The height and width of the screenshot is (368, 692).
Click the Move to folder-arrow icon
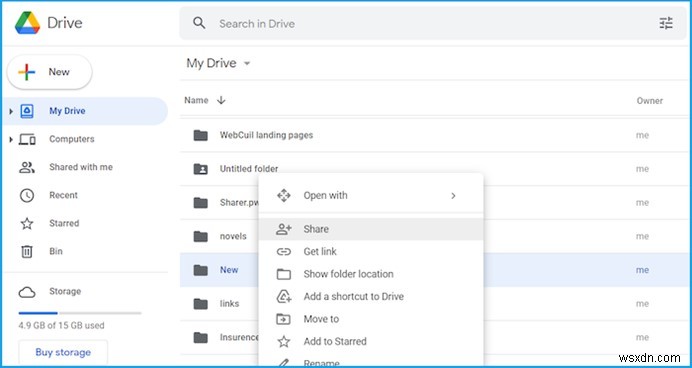point(283,319)
